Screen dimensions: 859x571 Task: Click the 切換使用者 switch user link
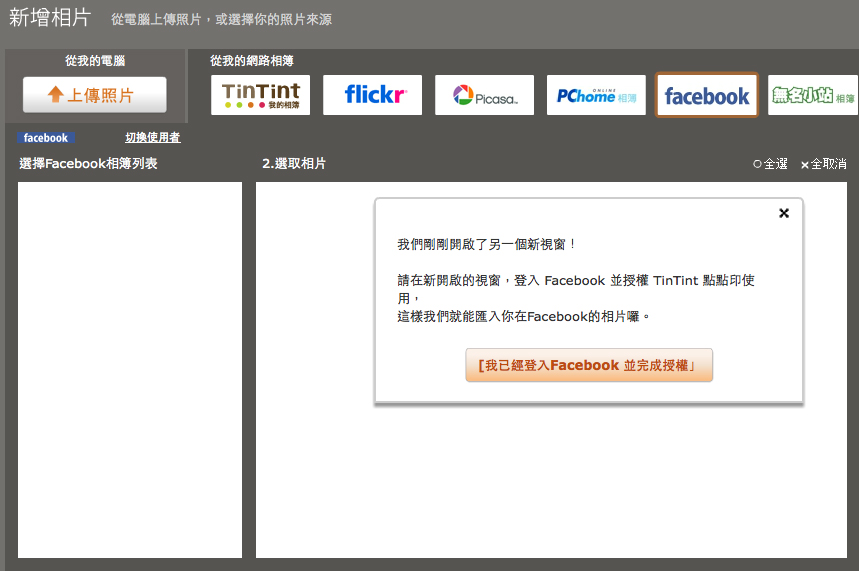153,138
